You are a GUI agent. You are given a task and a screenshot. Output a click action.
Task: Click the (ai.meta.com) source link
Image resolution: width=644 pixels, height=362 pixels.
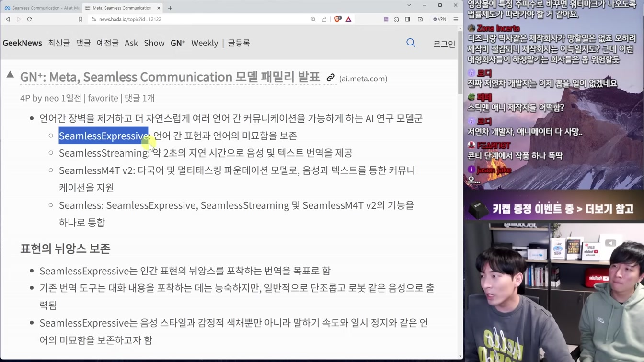[363, 79]
